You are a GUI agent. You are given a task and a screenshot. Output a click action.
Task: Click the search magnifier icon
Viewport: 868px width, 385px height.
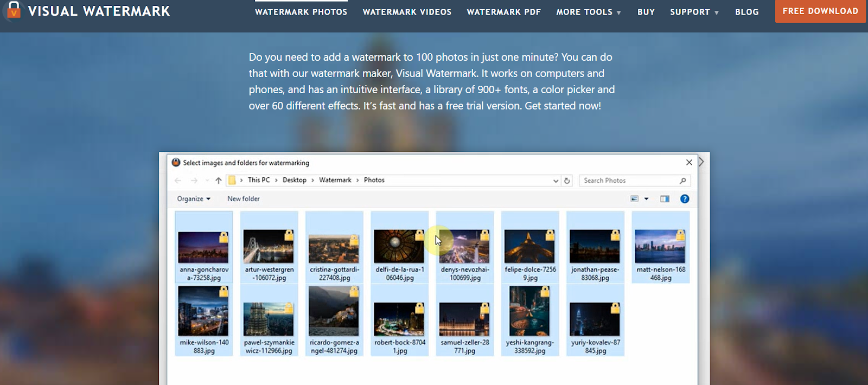click(x=682, y=181)
